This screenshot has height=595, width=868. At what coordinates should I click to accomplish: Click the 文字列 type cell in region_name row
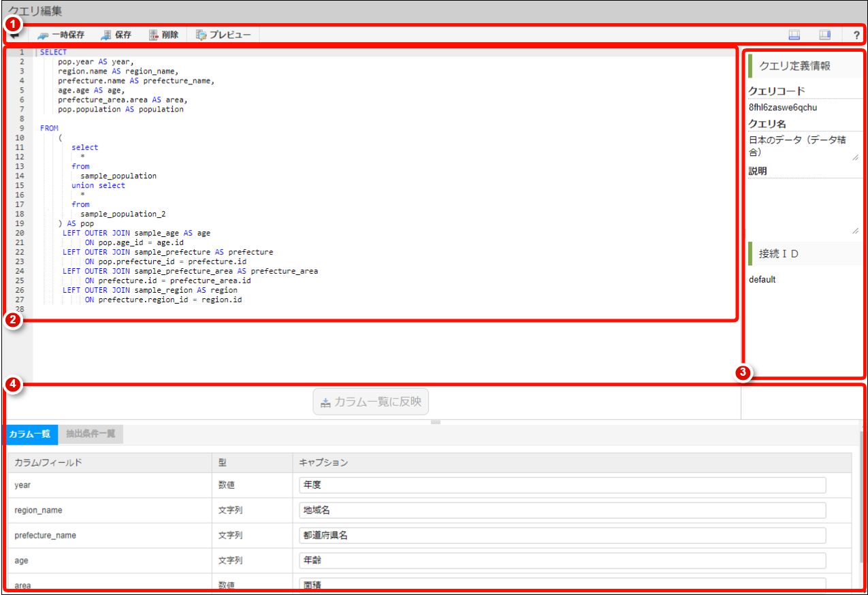[252, 511]
